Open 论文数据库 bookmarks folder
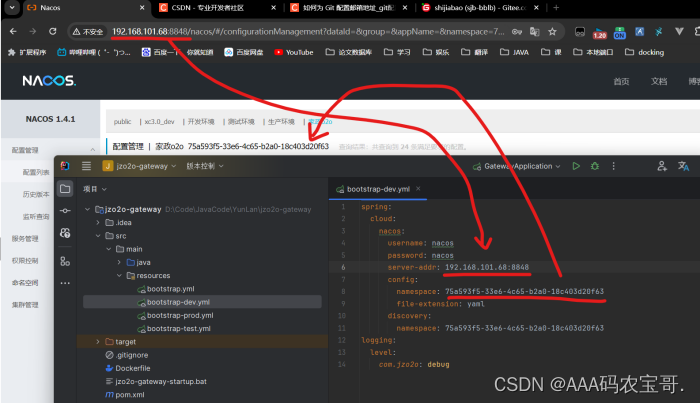The image size is (700, 404). [349, 52]
